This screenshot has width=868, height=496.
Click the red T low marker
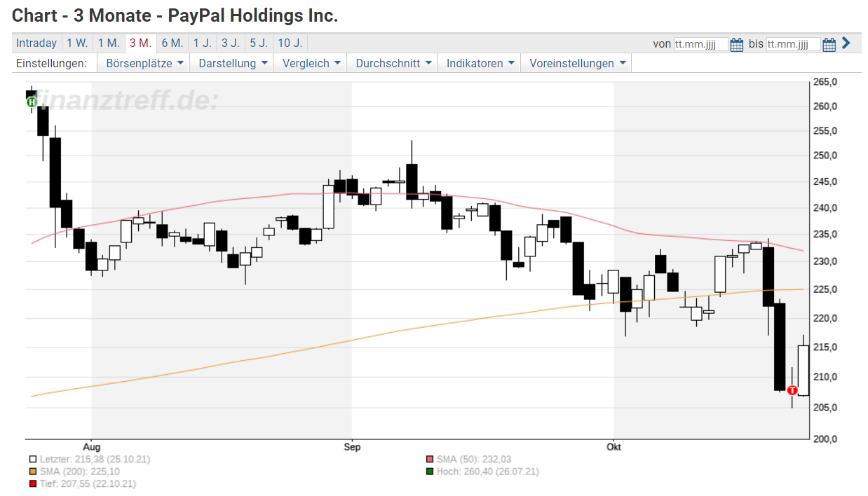[792, 390]
